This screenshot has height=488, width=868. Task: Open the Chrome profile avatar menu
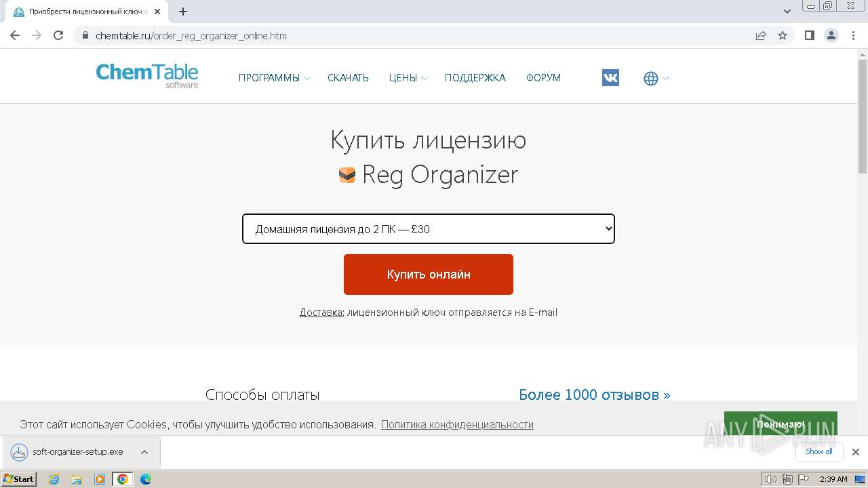point(831,36)
